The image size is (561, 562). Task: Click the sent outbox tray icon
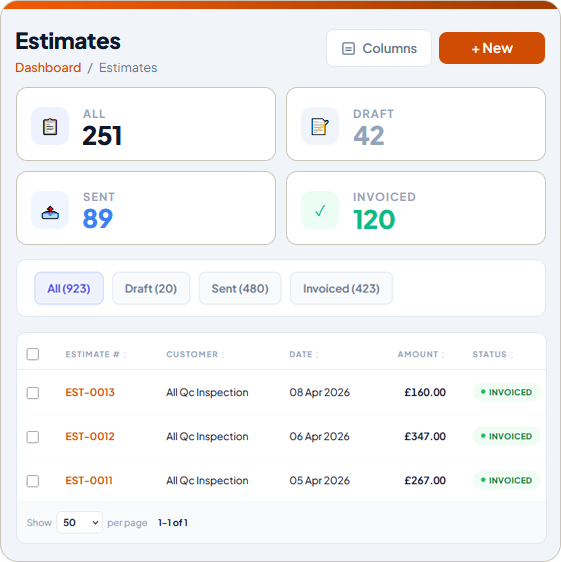[50, 212]
